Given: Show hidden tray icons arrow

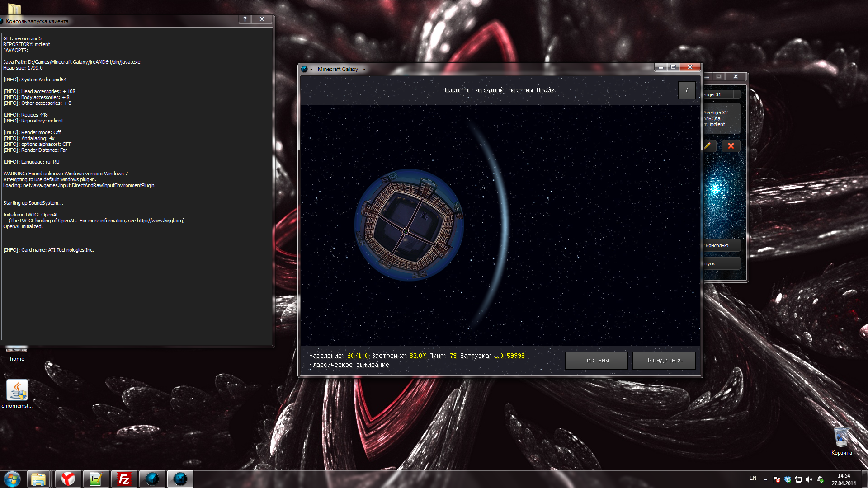Looking at the screenshot, I should tap(765, 479).
